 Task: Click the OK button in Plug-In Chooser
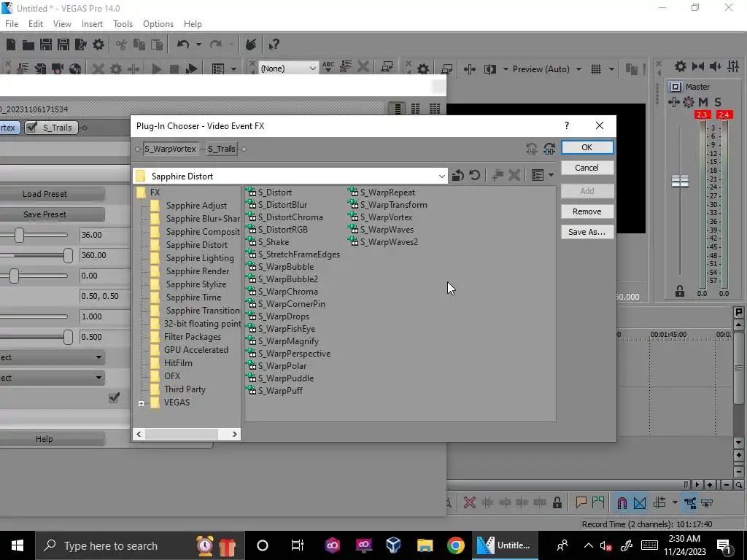587,147
